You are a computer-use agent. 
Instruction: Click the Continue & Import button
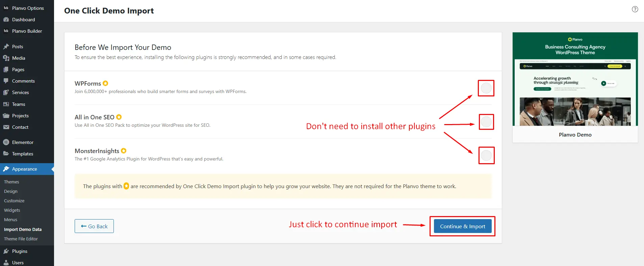tap(462, 226)
